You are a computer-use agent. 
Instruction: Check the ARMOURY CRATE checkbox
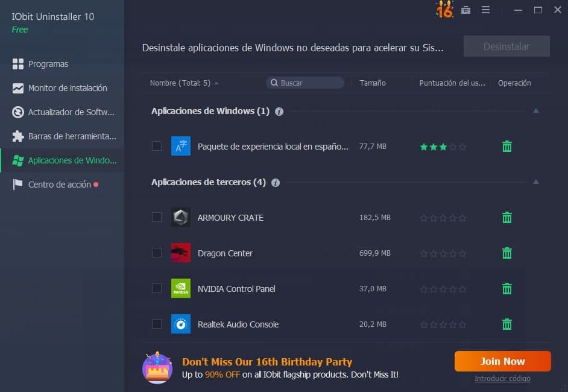157,217
